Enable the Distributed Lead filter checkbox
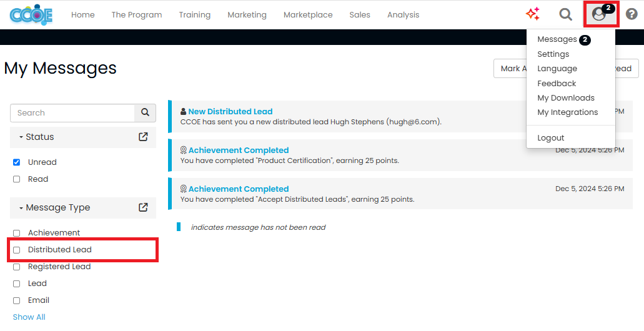Viewport: 644px width, 331px height. click(17, 250)
